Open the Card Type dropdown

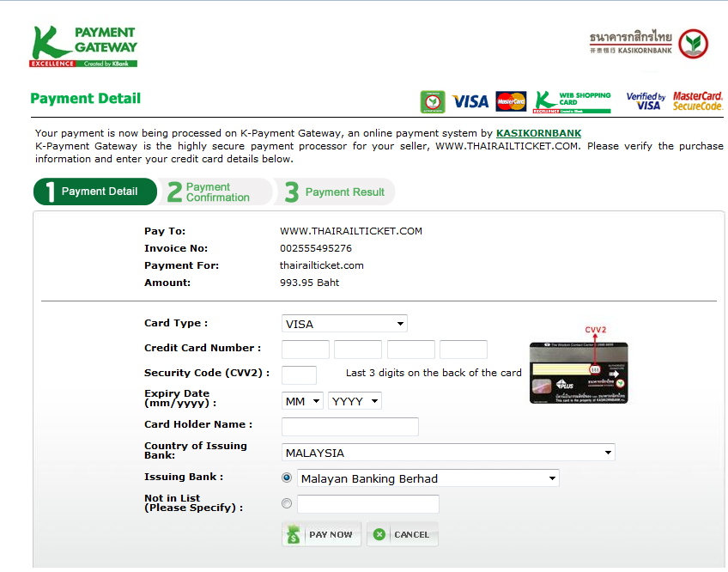pyautogui.click(x=343, y=324)
